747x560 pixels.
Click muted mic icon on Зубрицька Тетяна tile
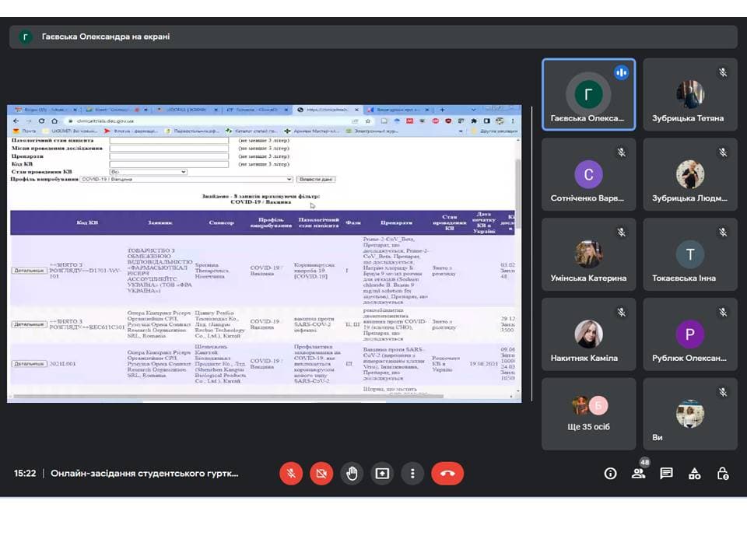tap(723, 72)
